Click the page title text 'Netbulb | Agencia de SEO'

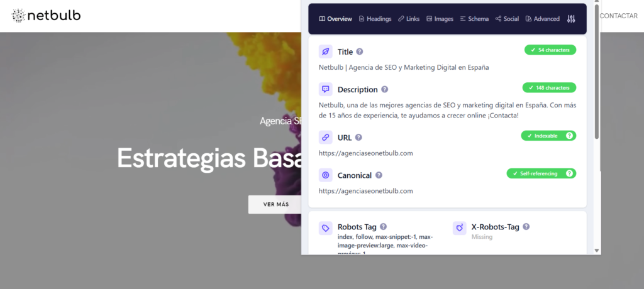(x=404, y=67)
